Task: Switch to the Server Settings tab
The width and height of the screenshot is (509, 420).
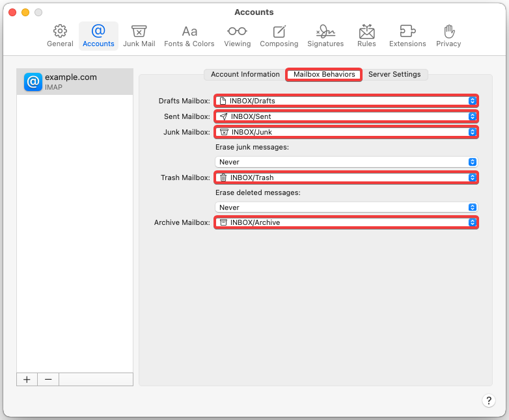Action: point(394,75)
